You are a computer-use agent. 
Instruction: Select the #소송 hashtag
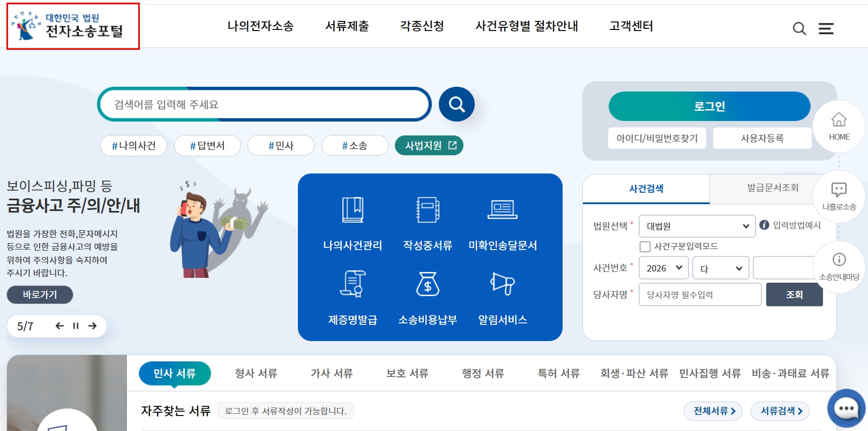tap(355, 146)
